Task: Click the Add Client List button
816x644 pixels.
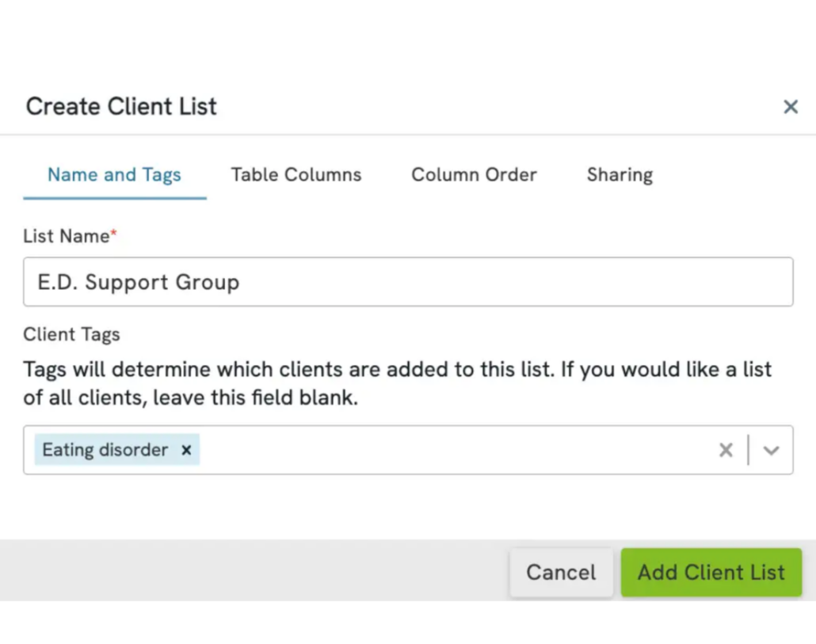Action: pyautogui.click(x=711, y=572)
